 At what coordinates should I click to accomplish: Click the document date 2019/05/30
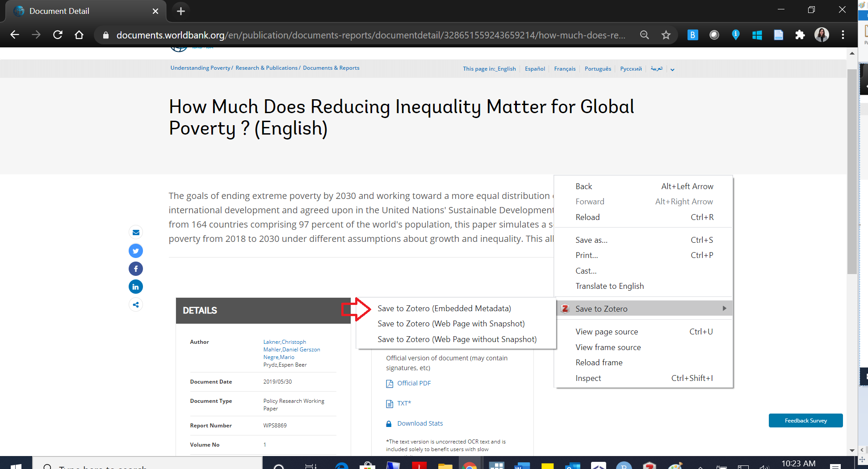point(277,382)
